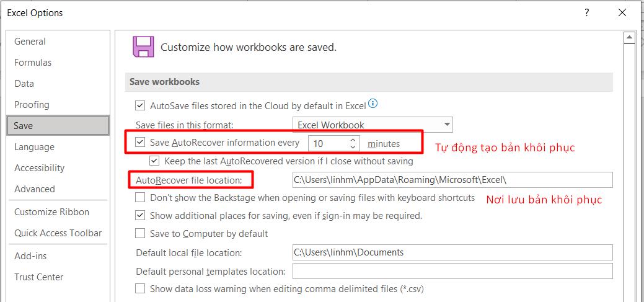Check Save to Computer by default
The height and width of the screenshot is (302, 644).
click(x=140, y=234)
